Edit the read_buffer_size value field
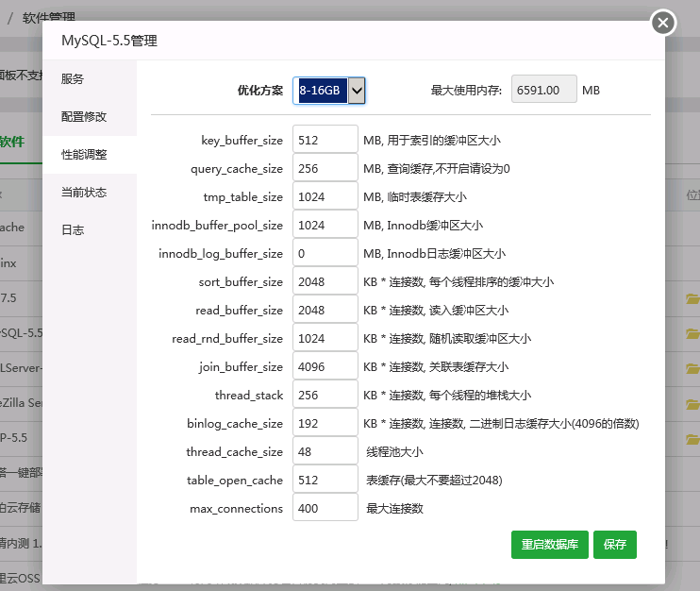 tap(325, 310)
